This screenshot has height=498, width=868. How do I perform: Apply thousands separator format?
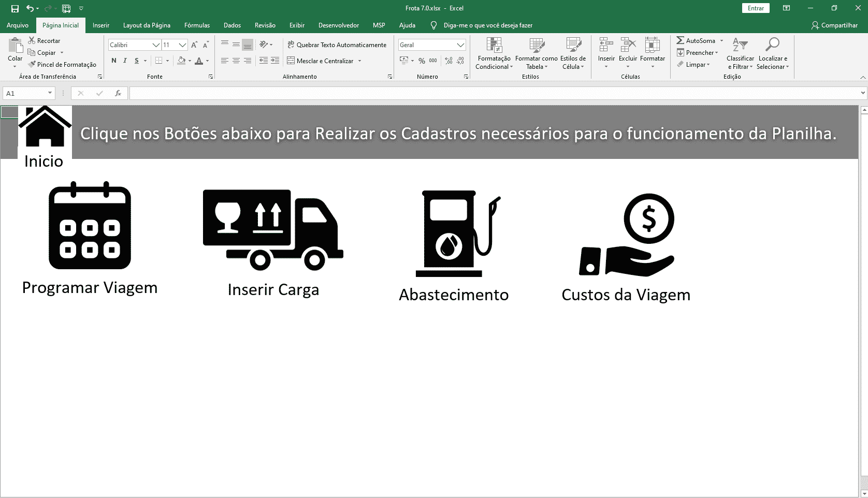tap(433, 61)
